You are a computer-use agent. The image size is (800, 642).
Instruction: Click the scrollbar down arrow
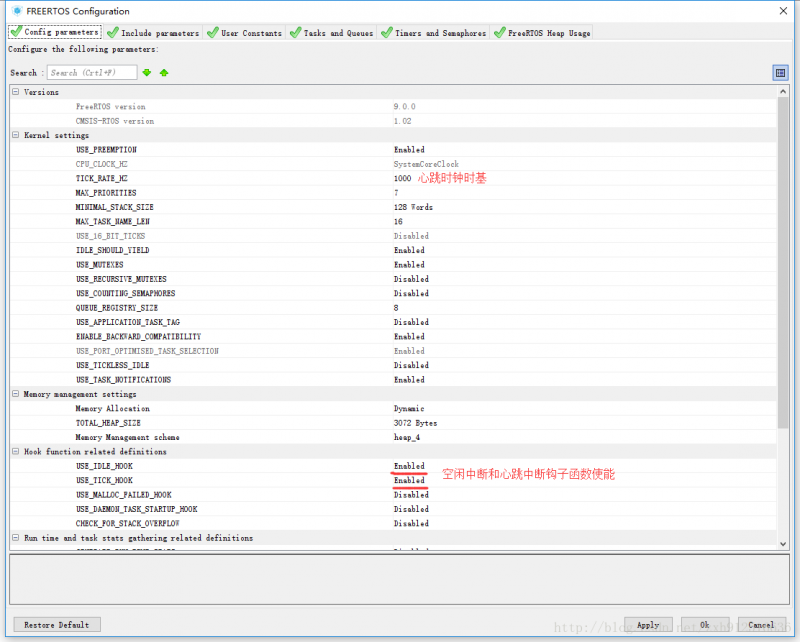click(783, 544)
